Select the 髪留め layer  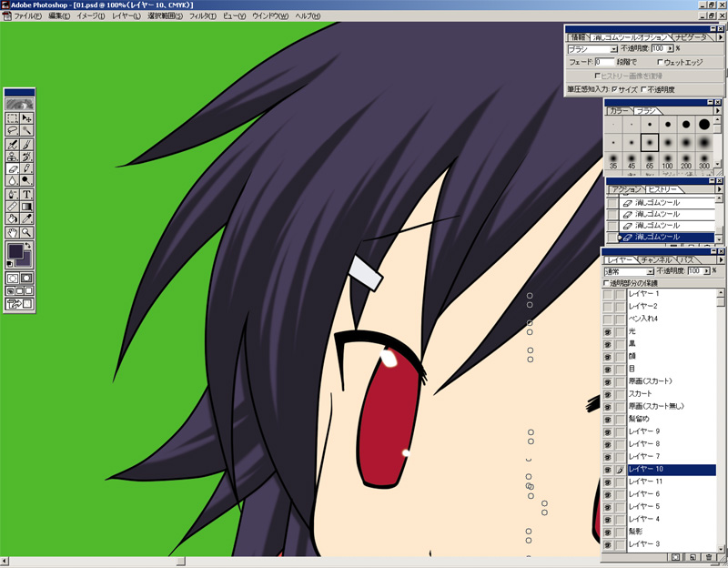pyautogui.click(x=671, y=419)
